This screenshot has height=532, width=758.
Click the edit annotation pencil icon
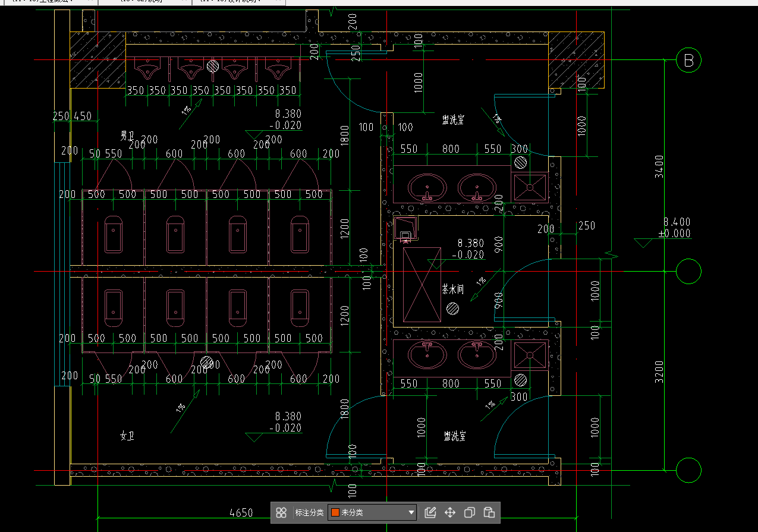coord(430,512)
